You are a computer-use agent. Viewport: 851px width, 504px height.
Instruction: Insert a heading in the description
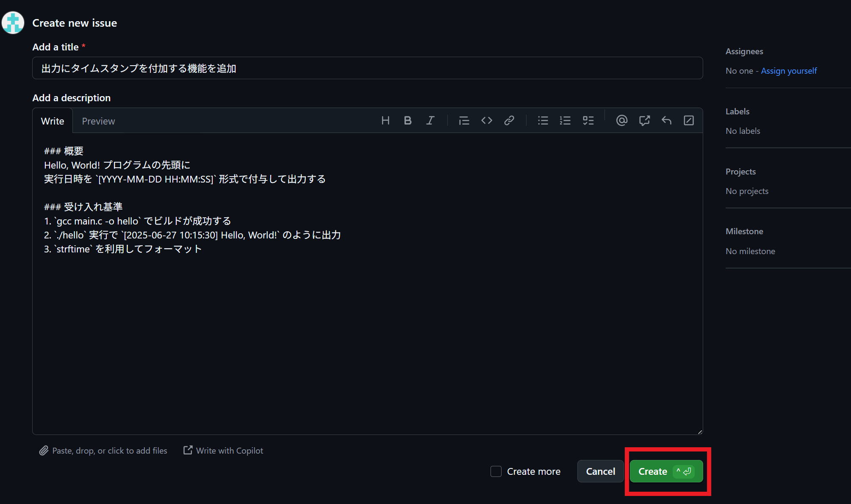(x=385, y=120)
